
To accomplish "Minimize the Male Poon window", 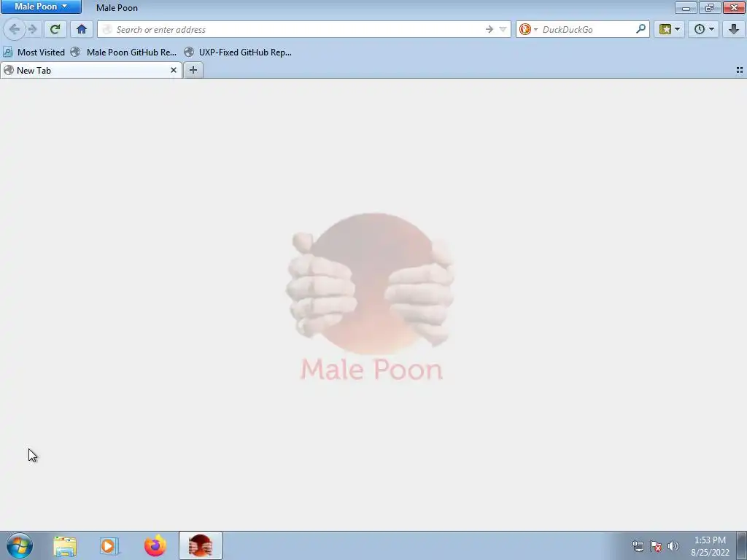I will [686, 7].
